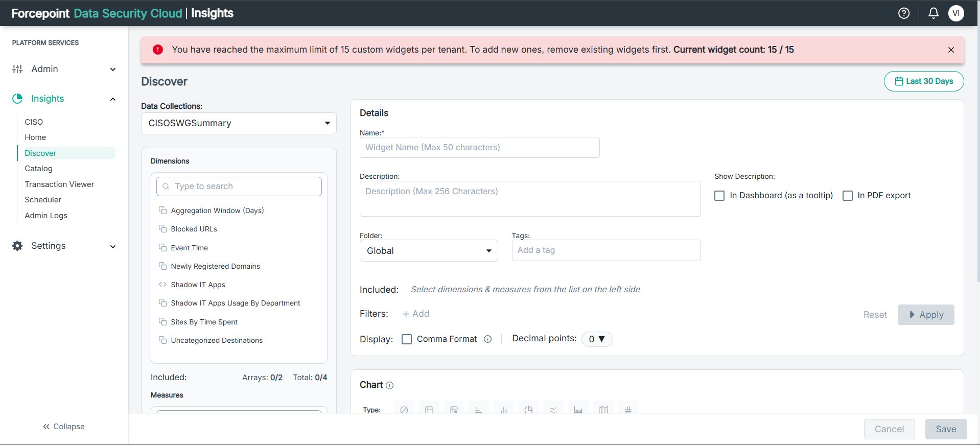Toggle the Comma Format checkbox
Viewport: 980px width, 445px height.
[407, 339]
